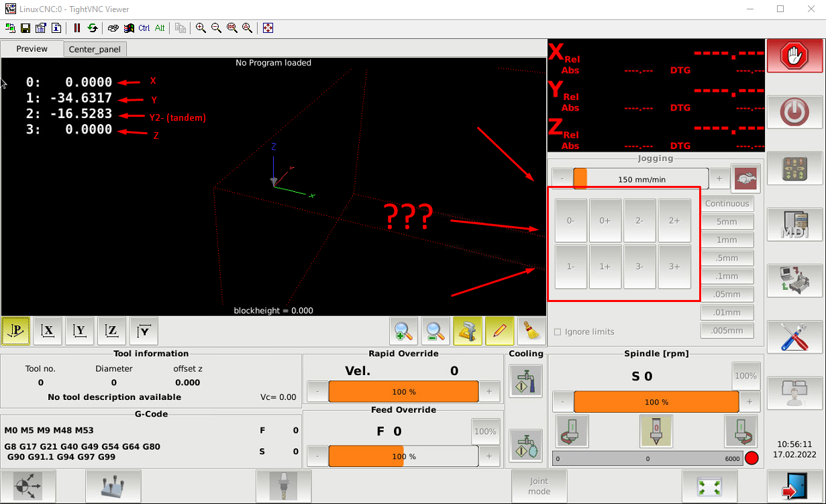Increase jog velocity with the plus button
Viewport: 826px width, 504px height.
coord(719,179)
